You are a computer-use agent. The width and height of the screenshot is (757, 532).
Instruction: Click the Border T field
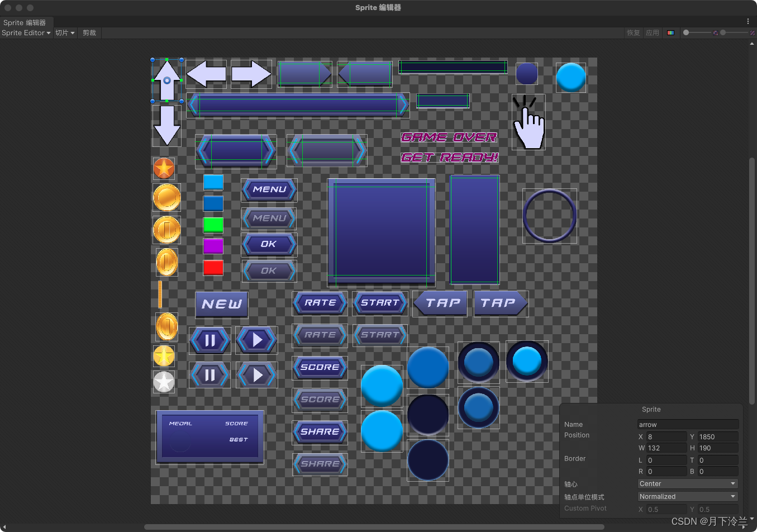click(x=718, y=460)
